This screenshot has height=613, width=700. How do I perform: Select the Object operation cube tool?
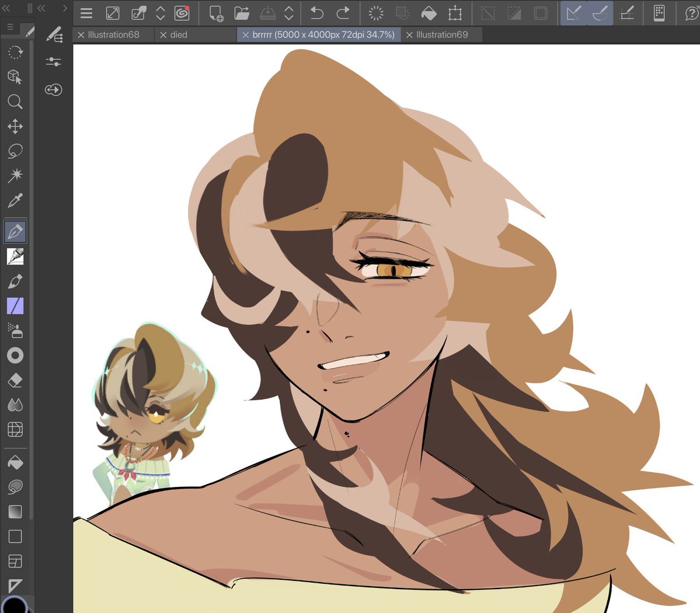(15, 77)
